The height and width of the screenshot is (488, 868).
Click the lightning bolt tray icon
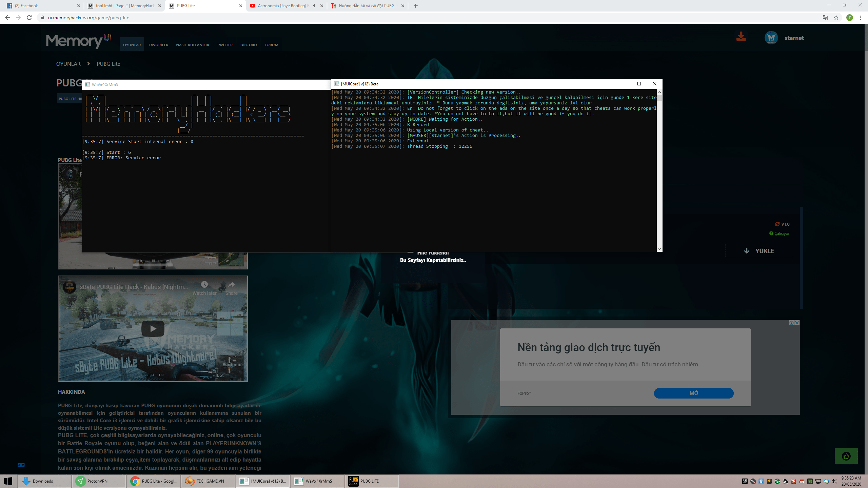(x=769, y=481)
